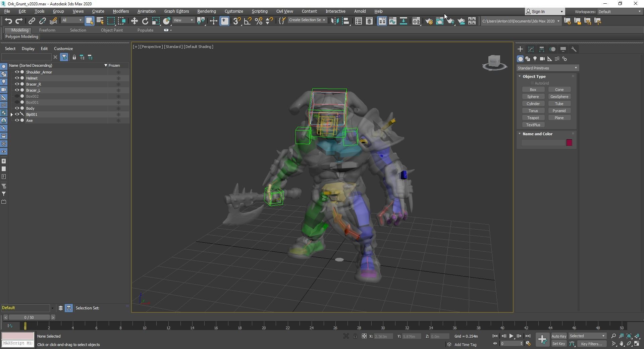Toggle visibility eye of Axe

click(x=17, y=120)
